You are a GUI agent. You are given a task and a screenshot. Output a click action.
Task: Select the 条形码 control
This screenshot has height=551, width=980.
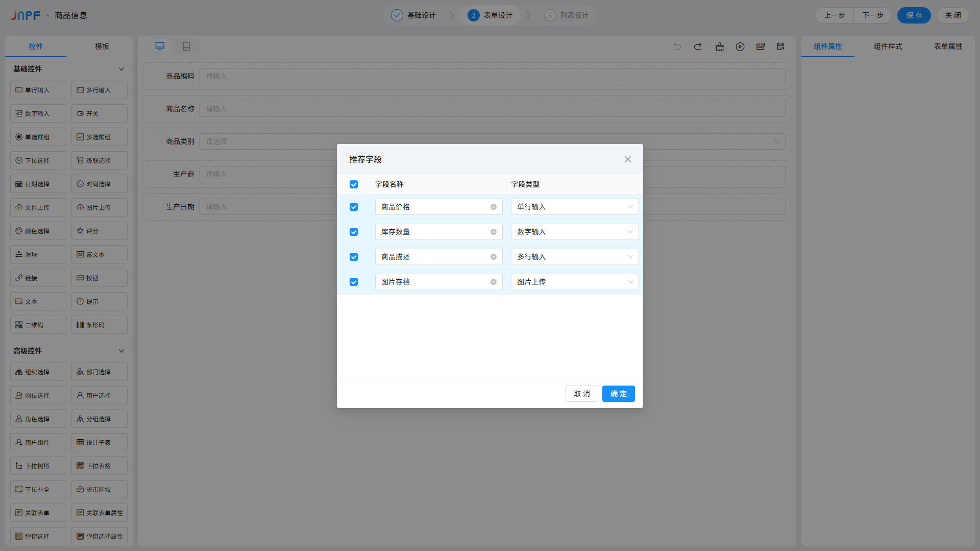100,325
